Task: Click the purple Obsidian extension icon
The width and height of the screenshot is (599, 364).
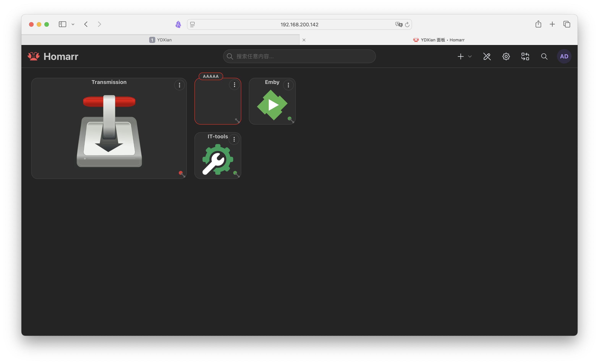Action: click(178, 24)
